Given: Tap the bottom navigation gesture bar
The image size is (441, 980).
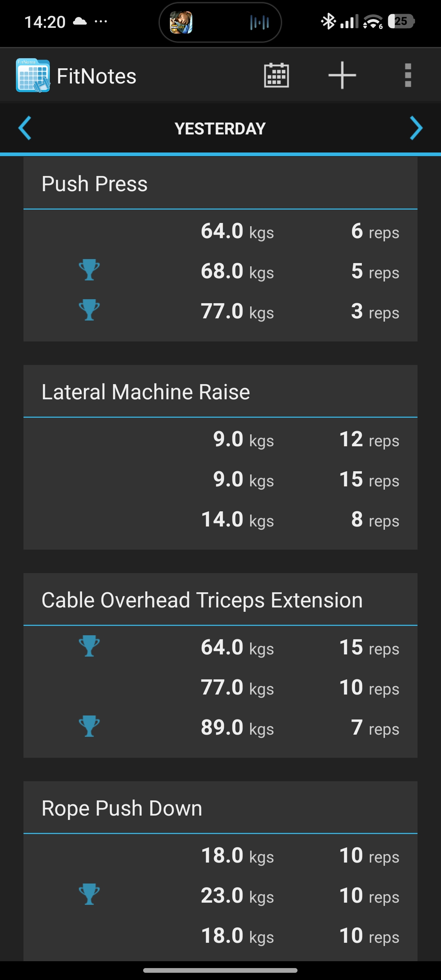Looking at the screenshot, I should tap(220, 970).
